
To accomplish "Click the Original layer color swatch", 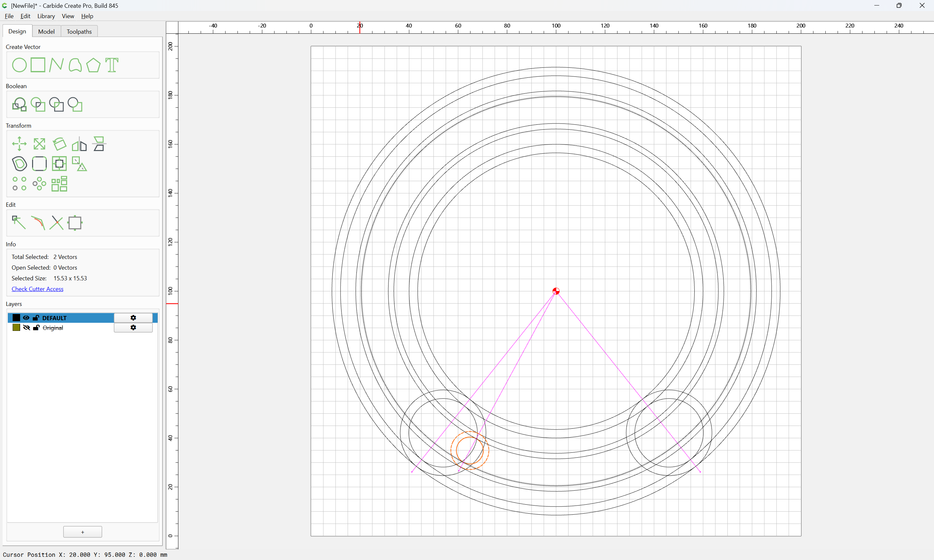I will tap(16, 328).
